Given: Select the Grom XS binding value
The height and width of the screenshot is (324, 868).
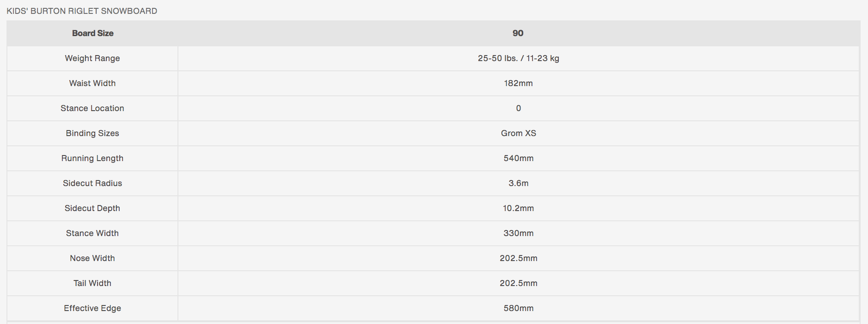Looking at the screenshot, I should pos(518,133).
